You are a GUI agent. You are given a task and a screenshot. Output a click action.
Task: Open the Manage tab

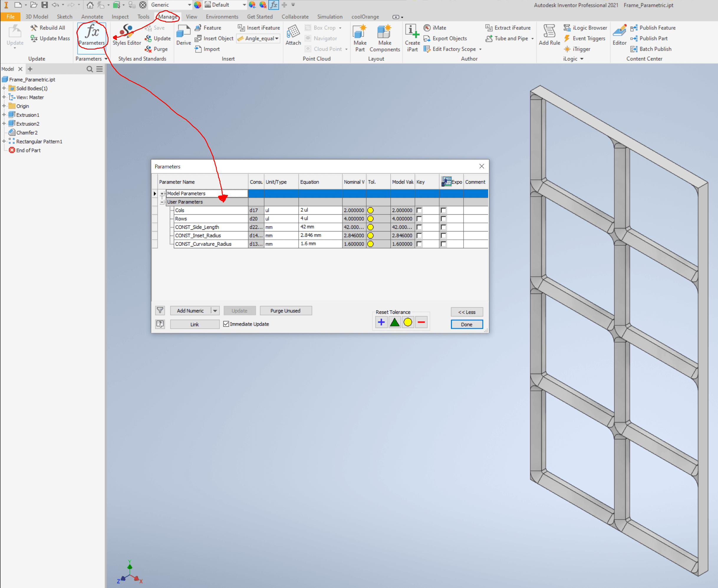click(168, 17)
